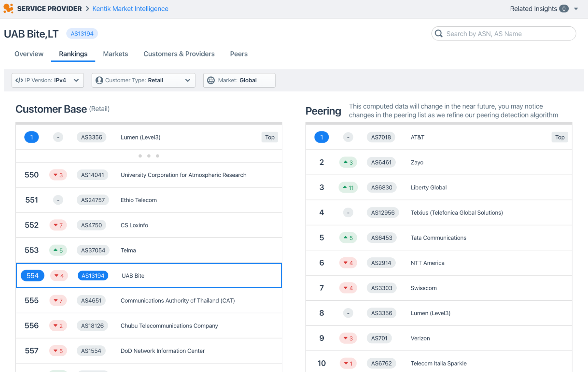This screenshot has width=588, height=372.
Task: Click the AS24757 tag
Action: coord(93,200)
